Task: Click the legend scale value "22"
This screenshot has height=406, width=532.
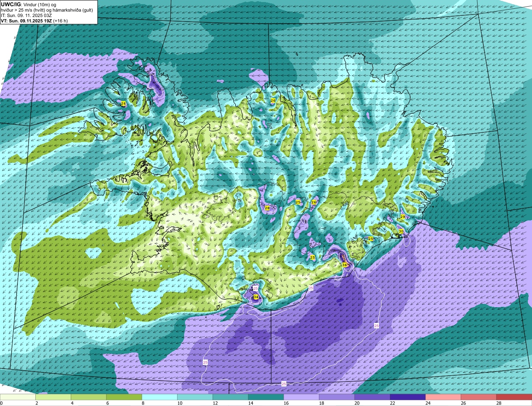Action: [392, 403]
